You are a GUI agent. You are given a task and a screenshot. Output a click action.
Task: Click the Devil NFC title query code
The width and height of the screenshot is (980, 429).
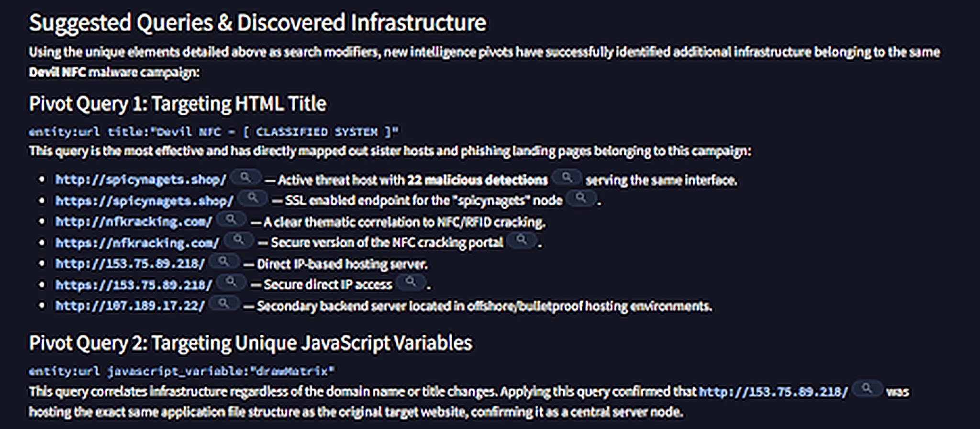pyautogui.click(x=213, y=132)
